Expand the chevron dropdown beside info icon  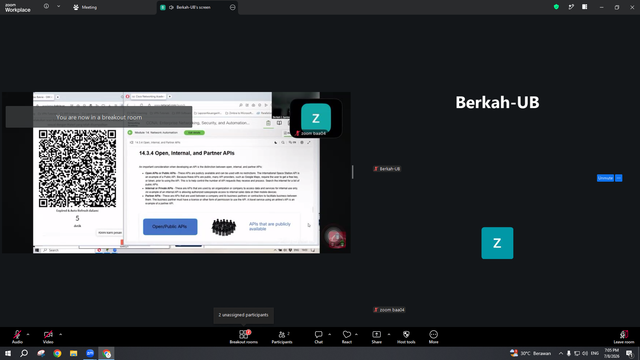[58, 7]
